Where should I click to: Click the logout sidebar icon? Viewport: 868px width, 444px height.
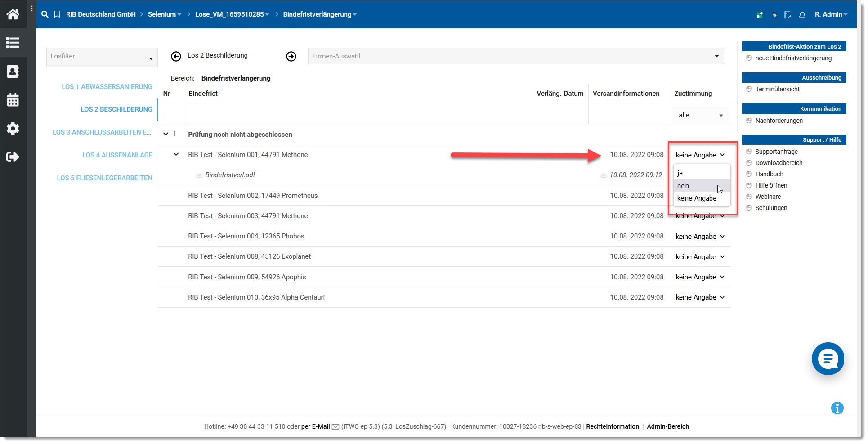(13, 157)
